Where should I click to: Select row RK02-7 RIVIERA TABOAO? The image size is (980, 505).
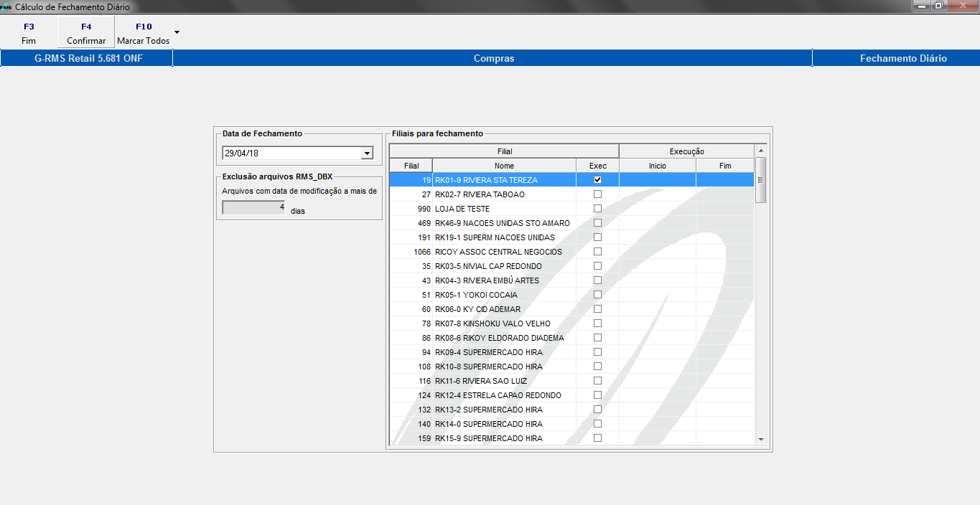tap(571, 194)
